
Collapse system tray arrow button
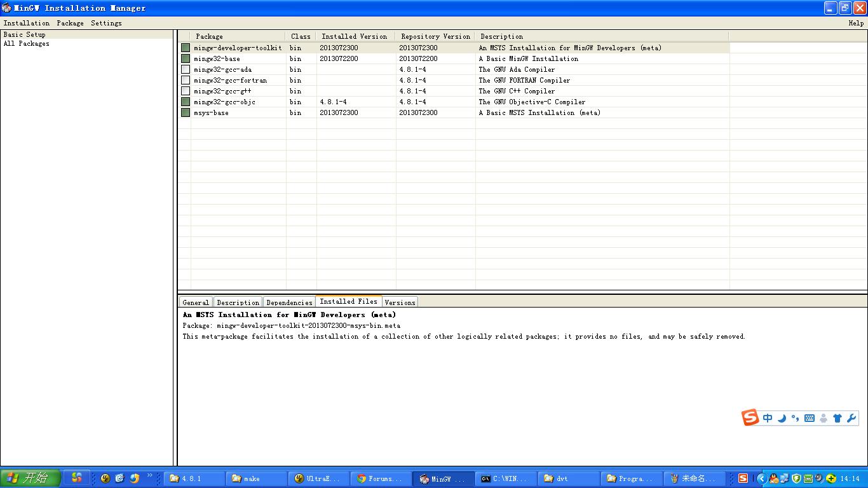tap(762, 478)
